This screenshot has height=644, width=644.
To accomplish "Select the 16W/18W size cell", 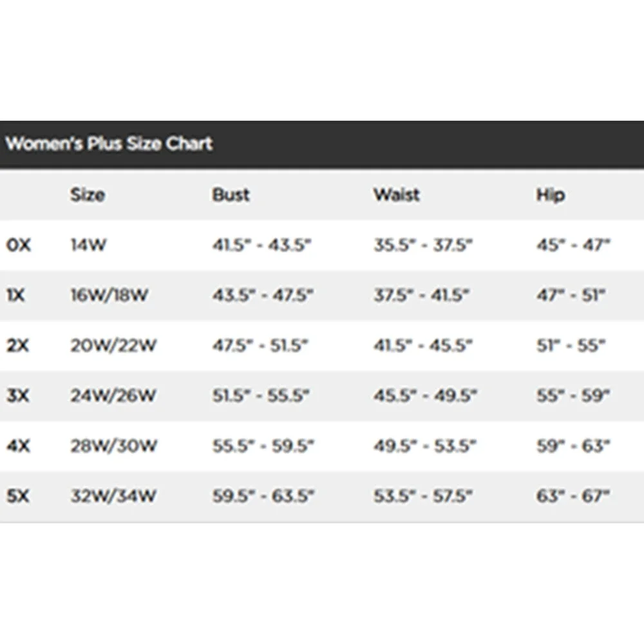I will click(x=109, y=295).
